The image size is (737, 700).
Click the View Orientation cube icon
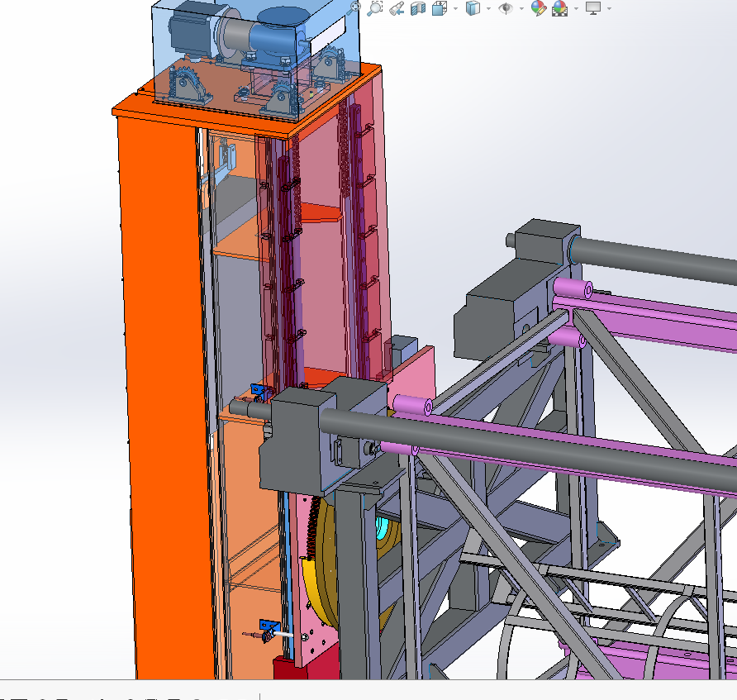(x=439, y=8)
